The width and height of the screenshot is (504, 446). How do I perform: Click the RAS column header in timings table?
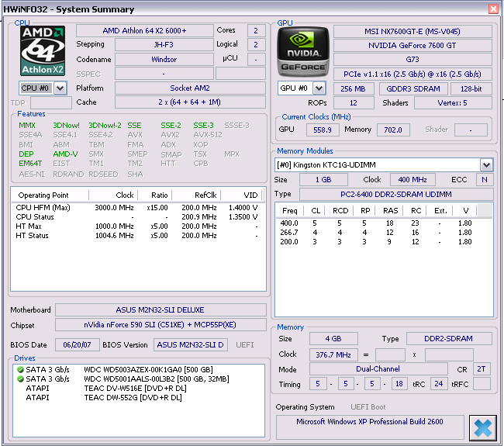391,211
